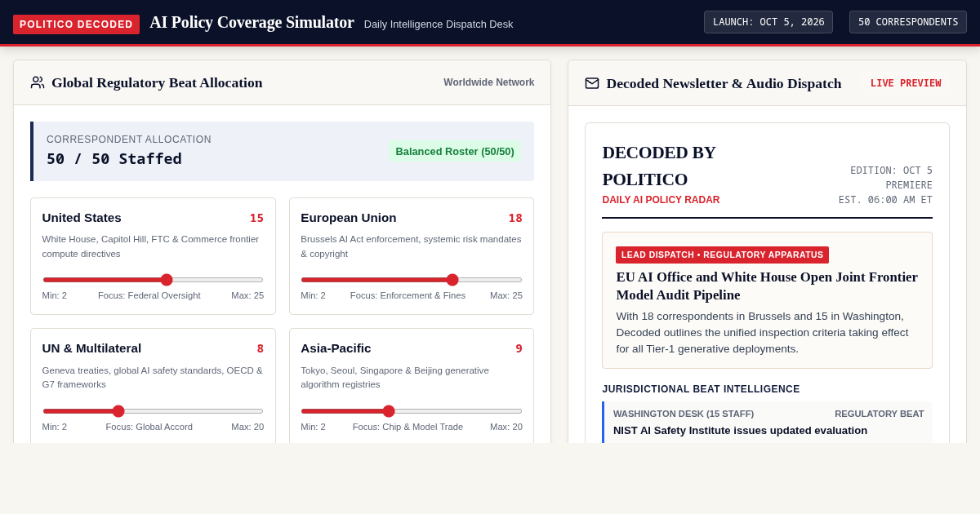Click WASHINGTON DESK (15 STAFF) label

(x=684, y=414)
